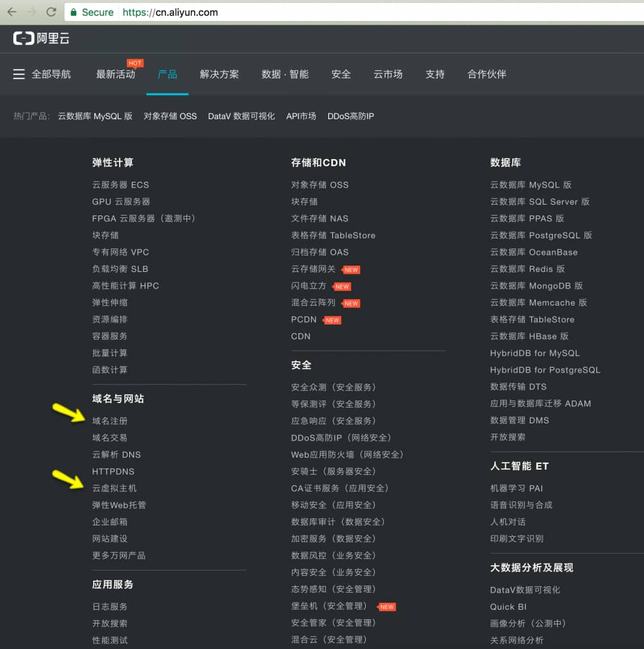Click the NEW badge beside PCDN
Viewport: 644px width, 649px height.
333,320
